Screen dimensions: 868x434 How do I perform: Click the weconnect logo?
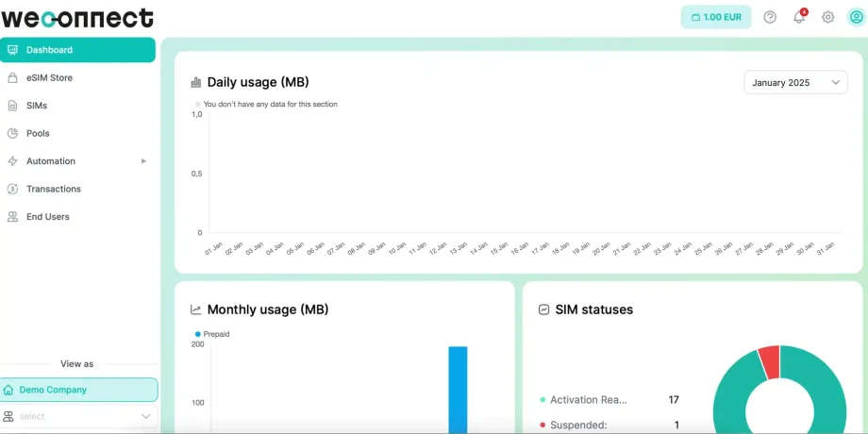click(x=77, y=18)
